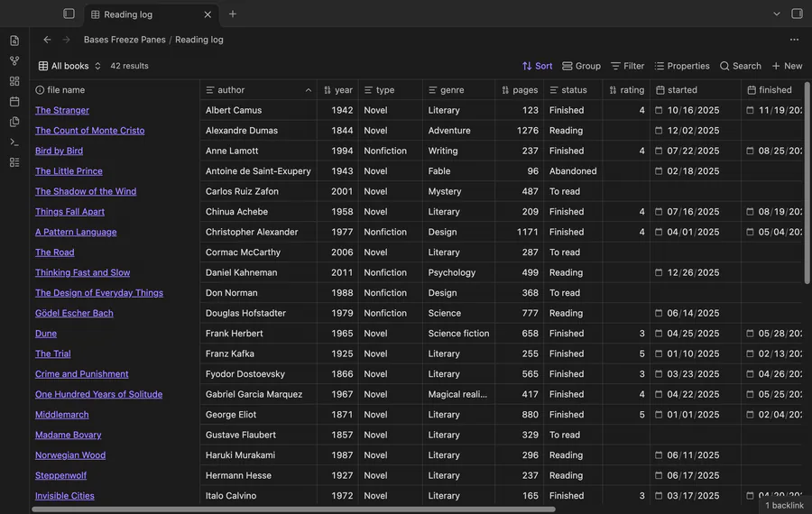Click the vertical scrollbar thumb
812x514 pixels.
tap(807, 182)
